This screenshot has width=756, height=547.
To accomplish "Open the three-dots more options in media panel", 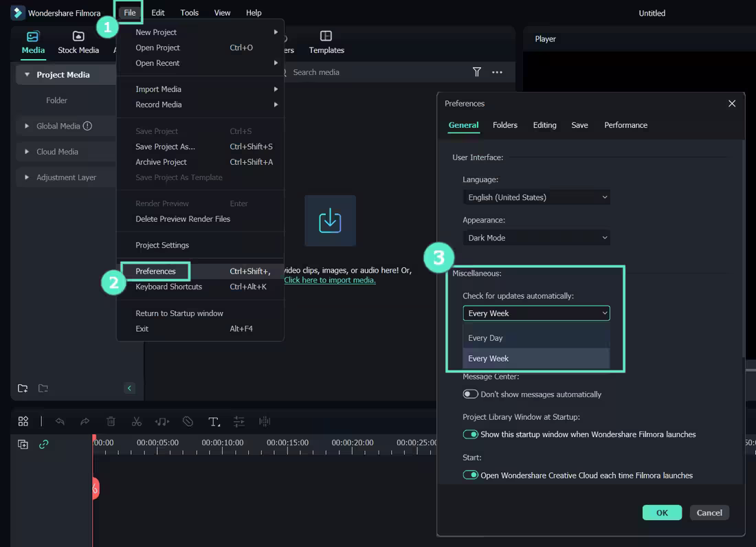I will pos(497,71).
